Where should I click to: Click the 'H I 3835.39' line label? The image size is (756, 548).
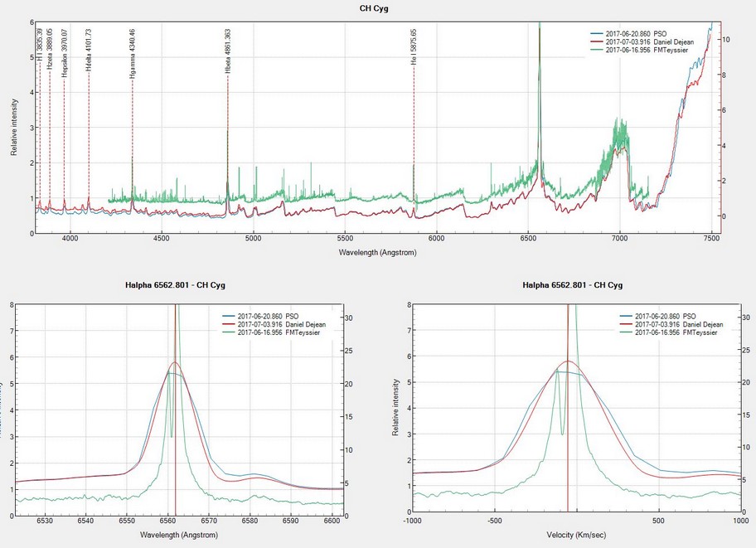click(x=40, y=45)
